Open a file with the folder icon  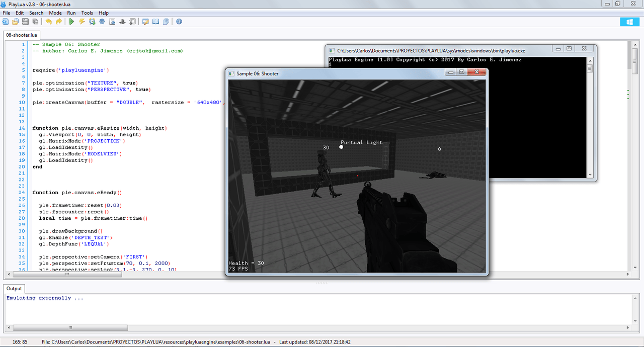click(15, 22)
